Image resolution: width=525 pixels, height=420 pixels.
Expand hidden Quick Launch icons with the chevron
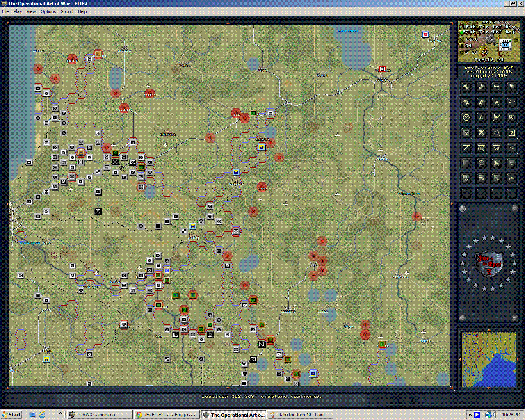[60, 414]
